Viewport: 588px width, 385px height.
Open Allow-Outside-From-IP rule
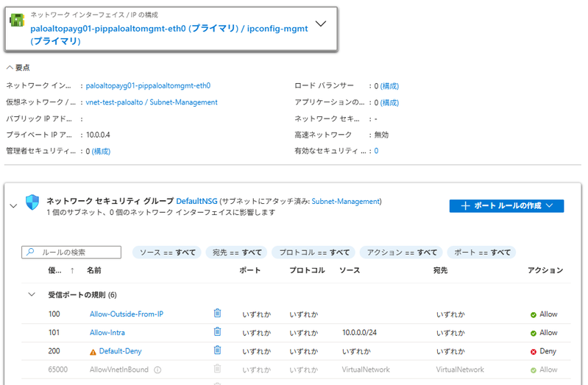[127, 314]
